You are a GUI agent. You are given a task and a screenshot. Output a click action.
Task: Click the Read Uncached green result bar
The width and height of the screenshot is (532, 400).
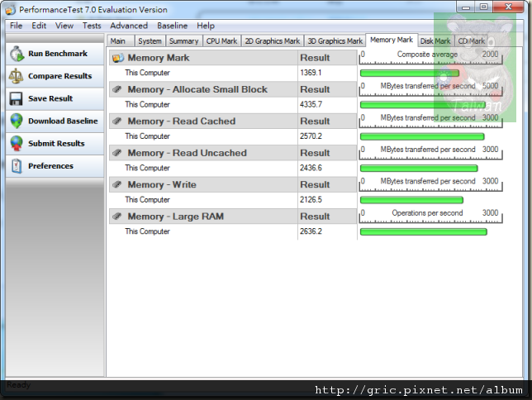click(x=419, y=169)
